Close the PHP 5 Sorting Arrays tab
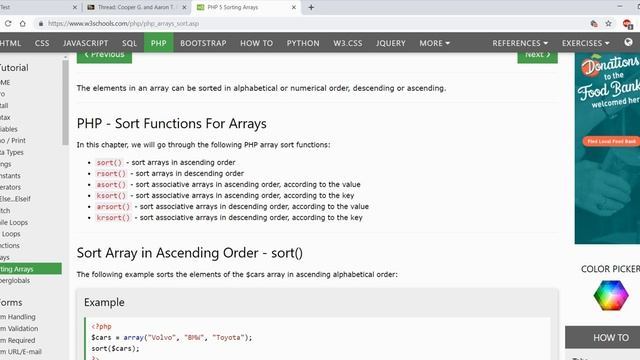This screenshot has width=640, height=360. tap(293, 7)
